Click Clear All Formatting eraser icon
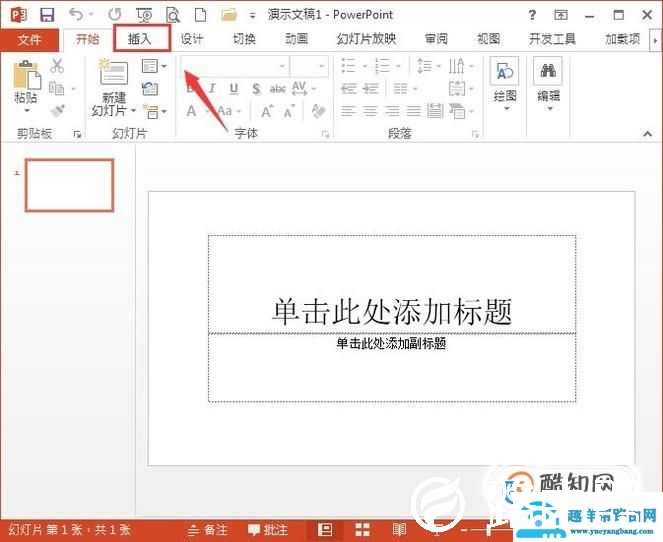663x542 pixels. point(318,111)
